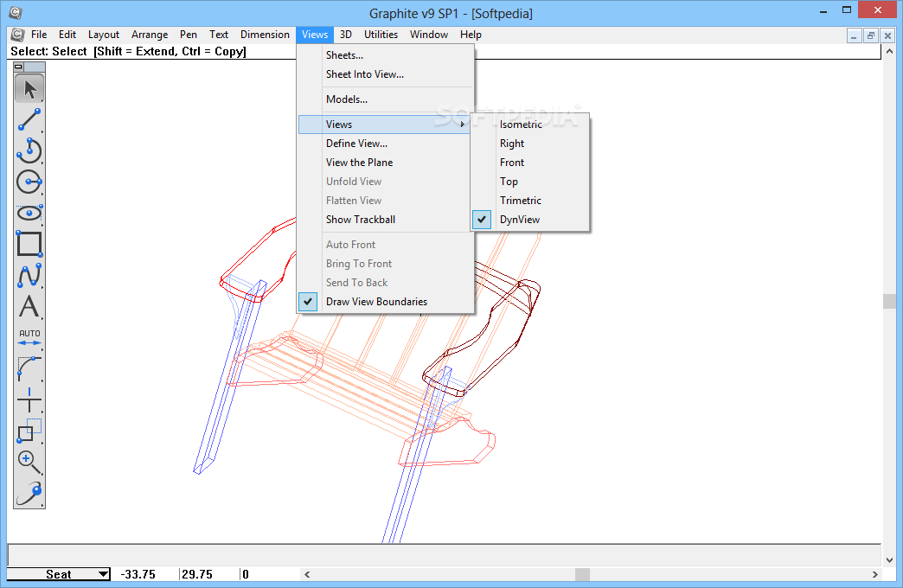
Task: Toggle Draw View Boundaries checkmark
Action: tap(308, 301)
